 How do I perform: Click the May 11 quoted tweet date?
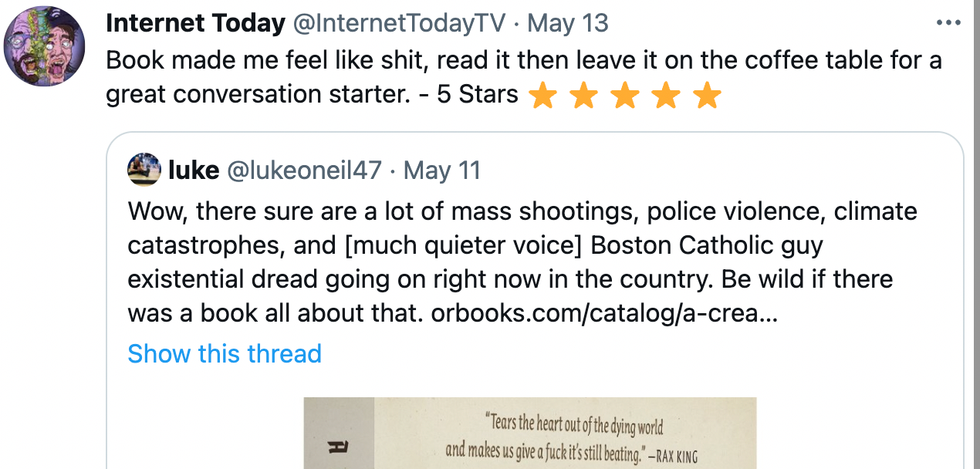[441, 170]
